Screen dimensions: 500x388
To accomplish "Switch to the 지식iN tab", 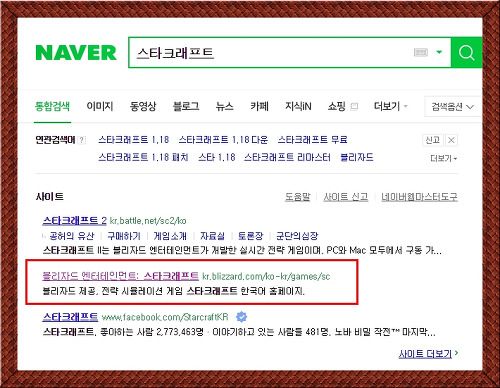I will point(298,106).
